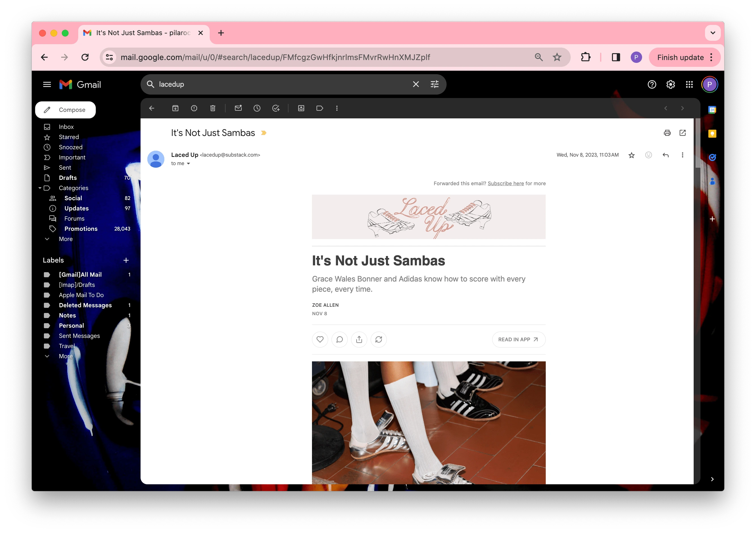Move email to another folder
Image resolution: width=756 pixels, height=533 pixels.
pyautogui.click(x=301, y=108)
